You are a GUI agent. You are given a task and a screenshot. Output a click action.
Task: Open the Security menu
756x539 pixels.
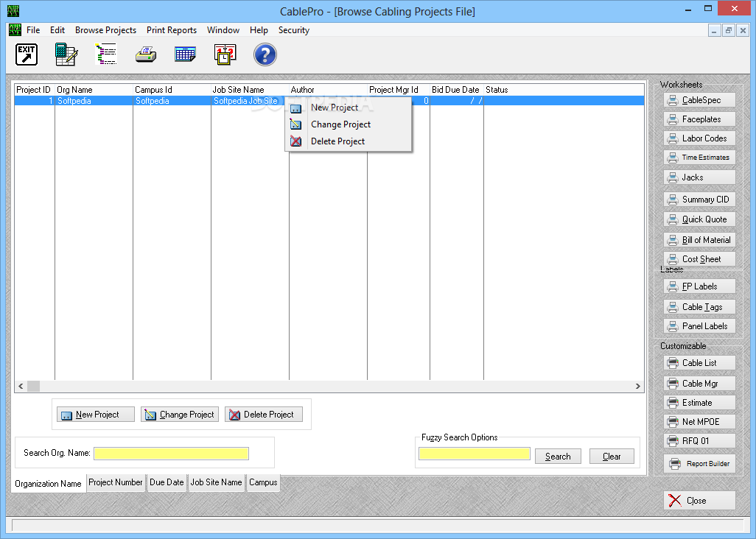point(293,30)
